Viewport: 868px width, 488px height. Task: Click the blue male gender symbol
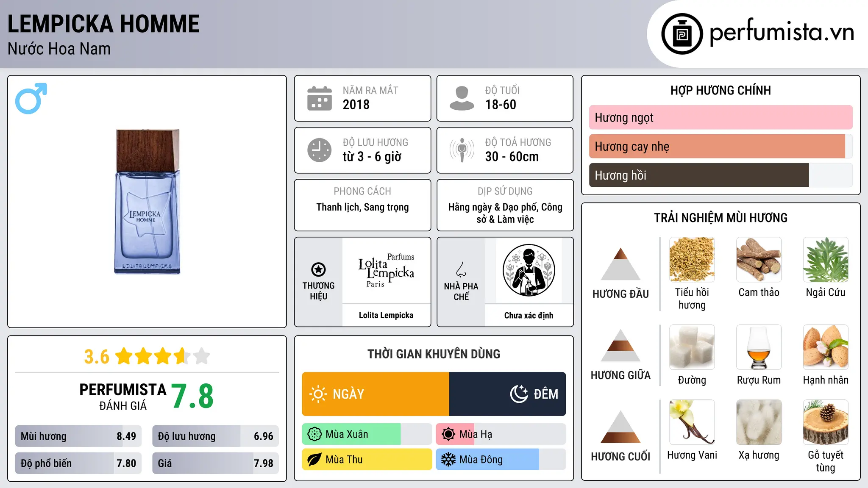(31, 98)
